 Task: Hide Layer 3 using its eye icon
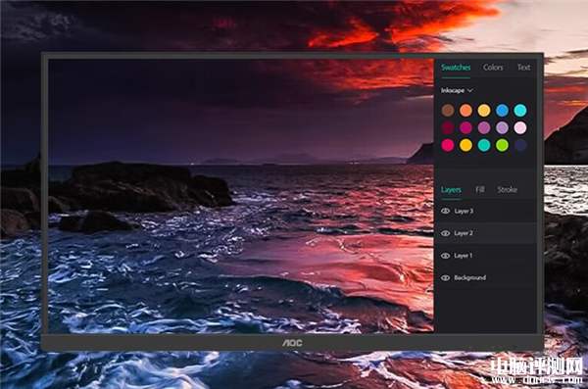point(445,212)
